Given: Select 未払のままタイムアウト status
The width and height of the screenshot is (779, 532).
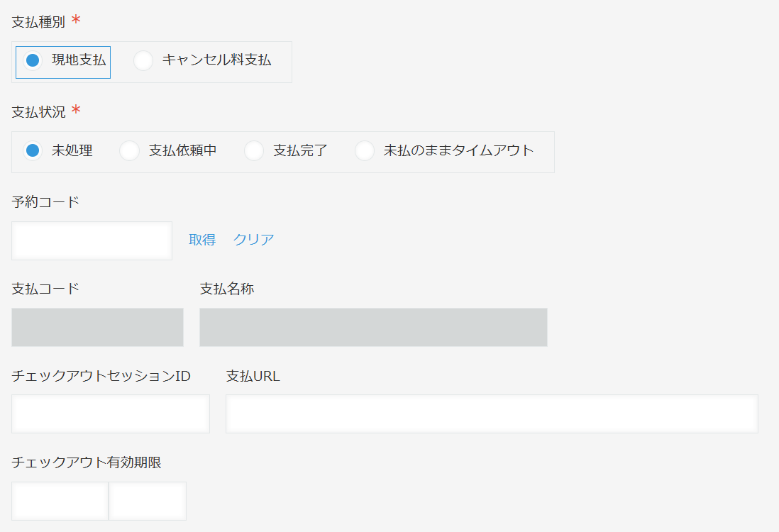Looking at the screenshot, I should point(444,150).
